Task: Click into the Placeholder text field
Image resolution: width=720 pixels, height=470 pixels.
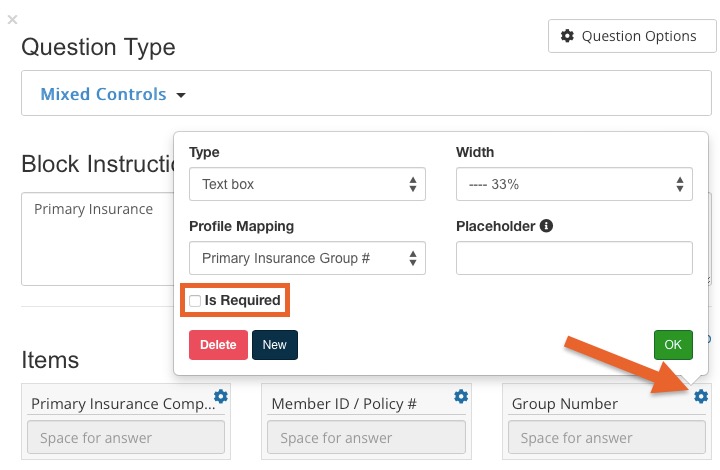Action: 574,258
